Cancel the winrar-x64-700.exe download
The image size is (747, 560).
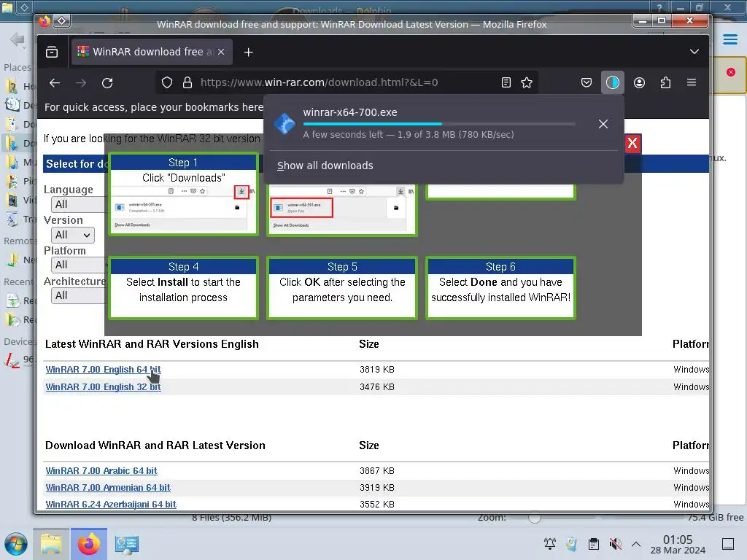point(603,124)
